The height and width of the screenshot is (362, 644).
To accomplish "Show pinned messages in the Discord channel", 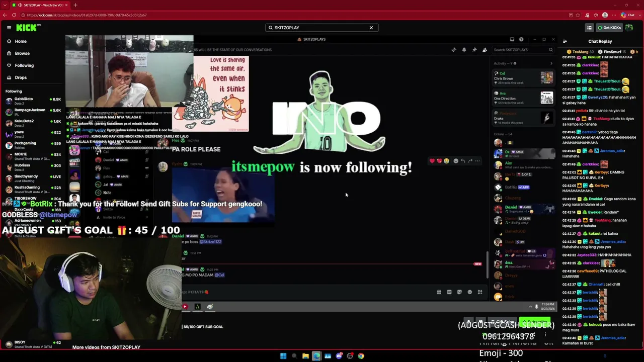I will pos(474,50).
